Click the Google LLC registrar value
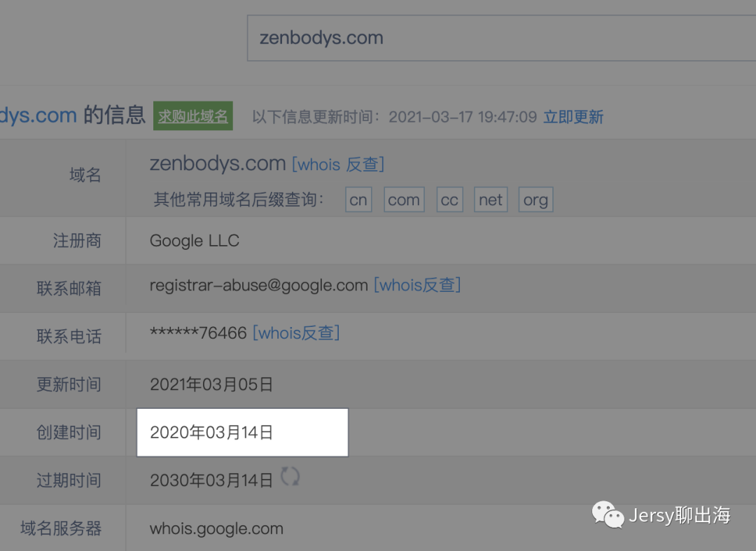Image resolution: width=756 pixels, height=551 pixels. (x=195, y=241)
